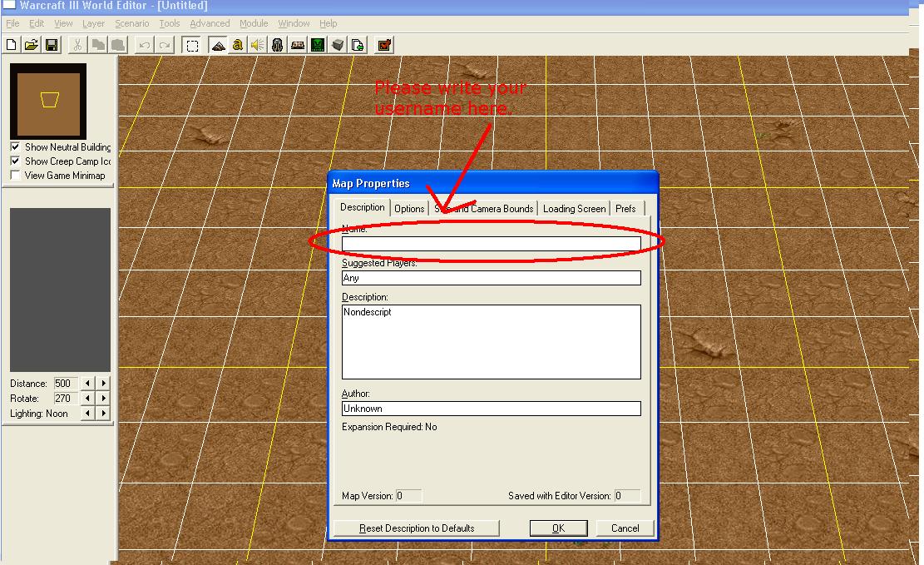
Task: Open the AI Editor green face icon
Action: [x=318, y=45]
